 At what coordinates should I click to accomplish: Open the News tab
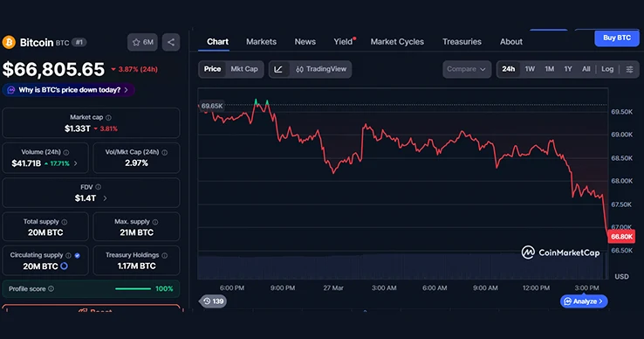pos(305,42)
